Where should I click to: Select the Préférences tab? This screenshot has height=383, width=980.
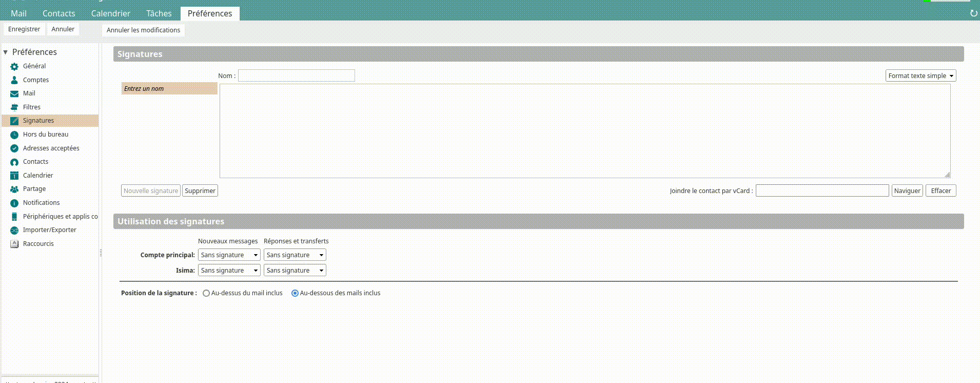210,13
